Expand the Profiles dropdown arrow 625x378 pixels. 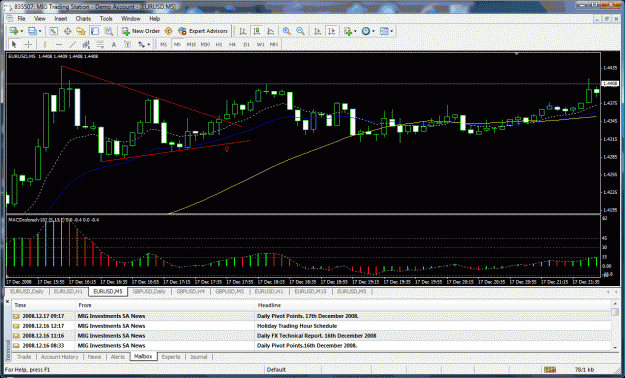coord(39,31)
